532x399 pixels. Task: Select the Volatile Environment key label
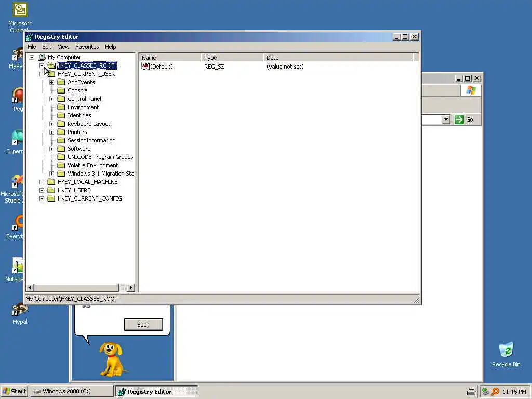(92, 165)
